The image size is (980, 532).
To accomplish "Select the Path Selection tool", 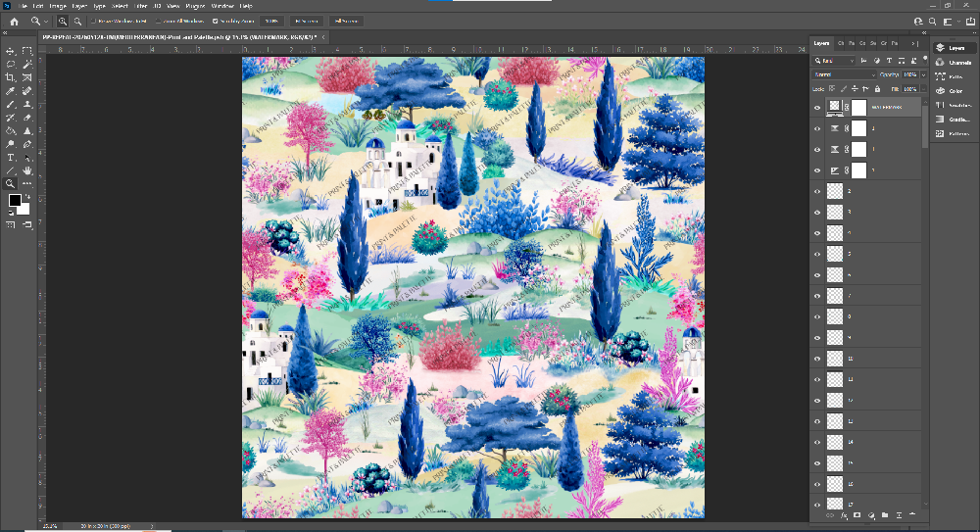I will 26,158.
